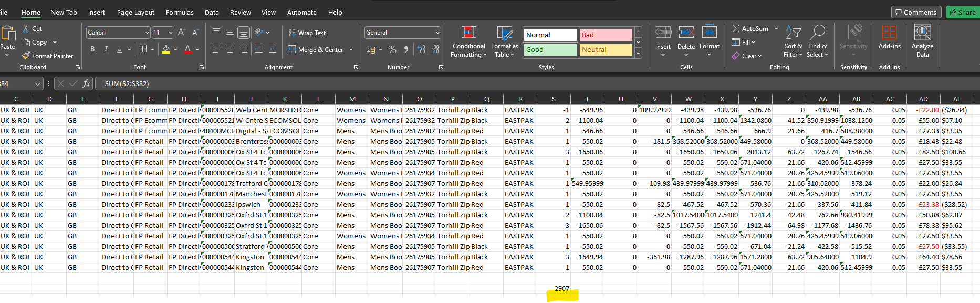Toggle Underline formatting

pyautogui.click(x=119, y=49)
